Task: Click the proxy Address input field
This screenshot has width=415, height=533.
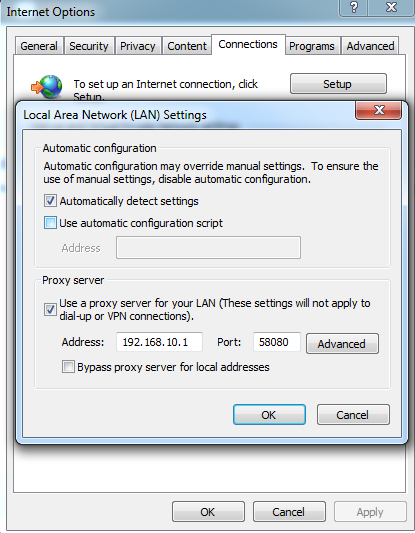Action: pos(159,342)
